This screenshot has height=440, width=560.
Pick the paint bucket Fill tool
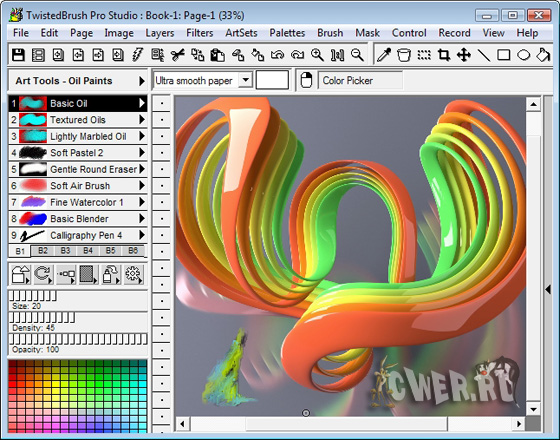[404, 55]
